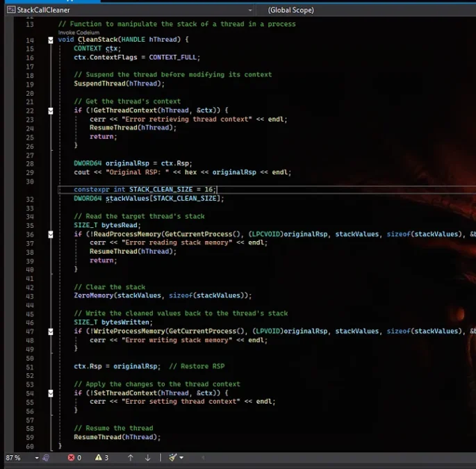The width and height of the screenshot is (476, 469).
Task: Click line number 60 in the gutter
Action: [x=30, y=446]
